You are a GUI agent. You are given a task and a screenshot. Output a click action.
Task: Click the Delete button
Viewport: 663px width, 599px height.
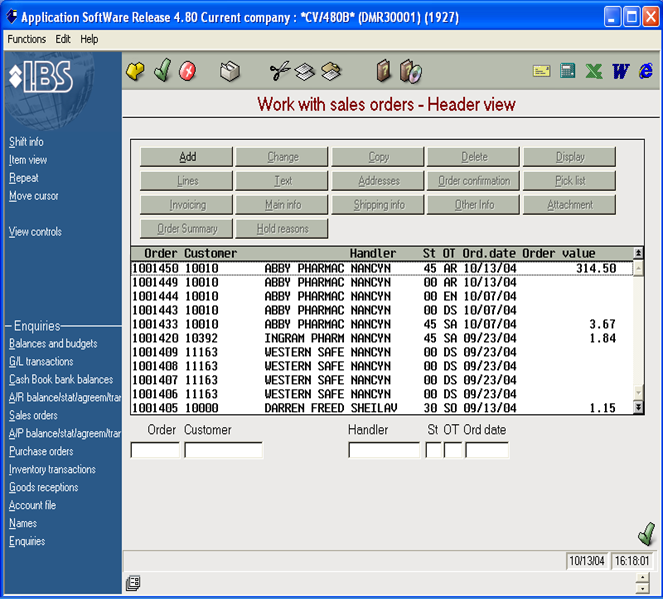[x=474, y=157]
